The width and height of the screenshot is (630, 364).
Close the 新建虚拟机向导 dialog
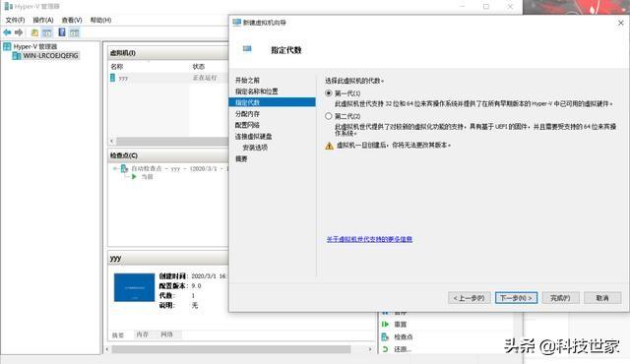(x=620, y=23)
